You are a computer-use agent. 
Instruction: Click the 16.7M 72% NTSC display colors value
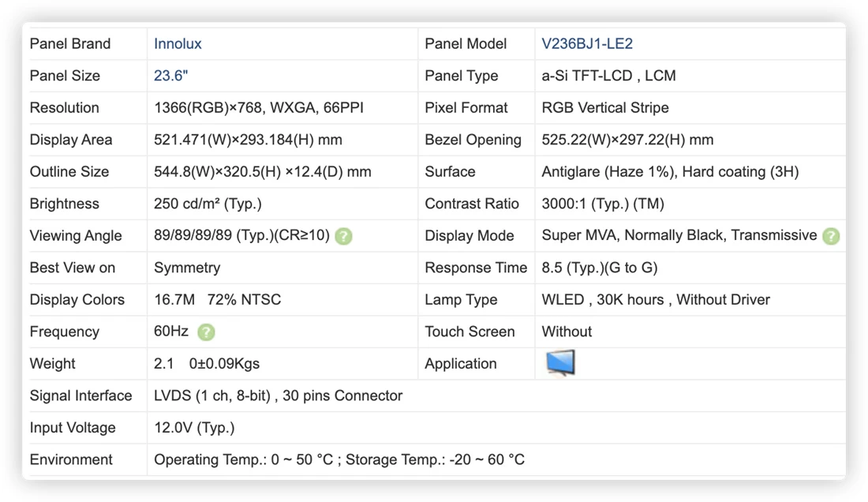(218, 299)
